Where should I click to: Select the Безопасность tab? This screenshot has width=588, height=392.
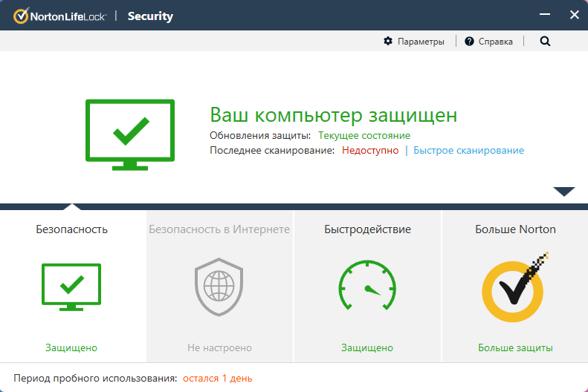click(71, 229)
